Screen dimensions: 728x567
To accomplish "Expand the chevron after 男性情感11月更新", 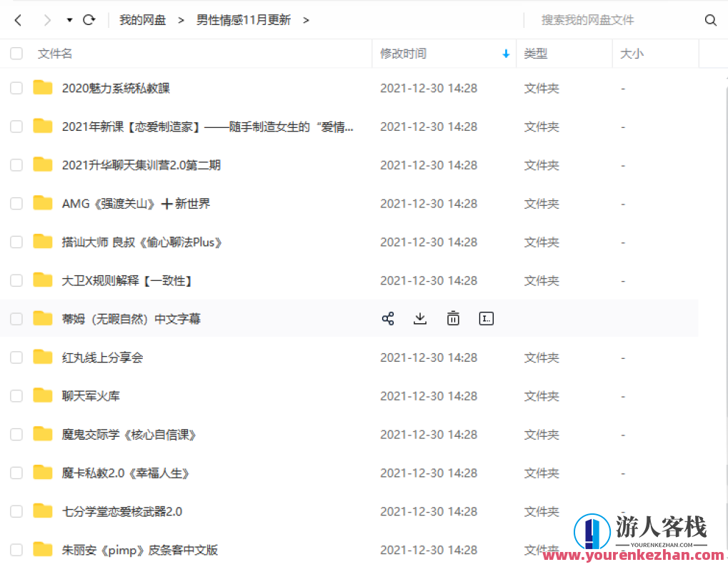I will (x=306, y=20).
